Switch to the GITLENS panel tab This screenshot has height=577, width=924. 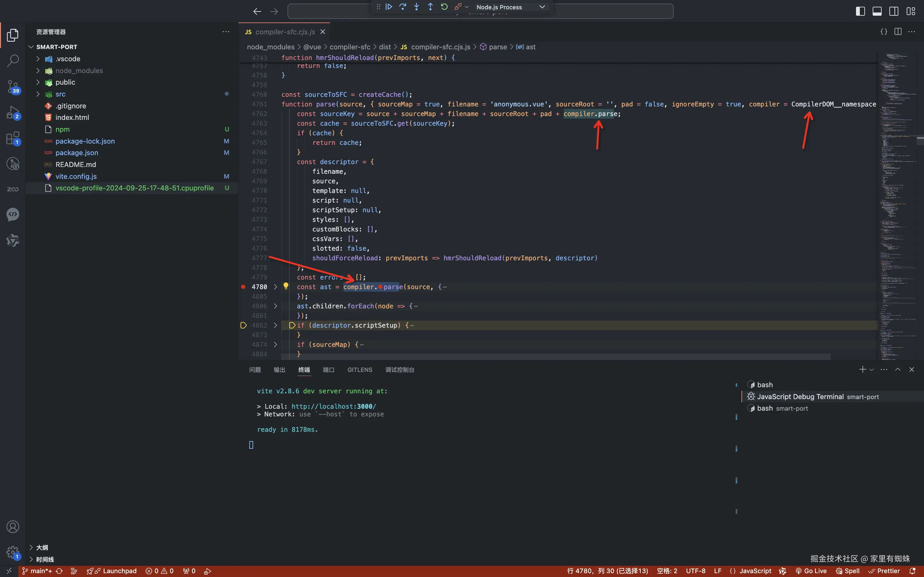[x=359, y=369]
